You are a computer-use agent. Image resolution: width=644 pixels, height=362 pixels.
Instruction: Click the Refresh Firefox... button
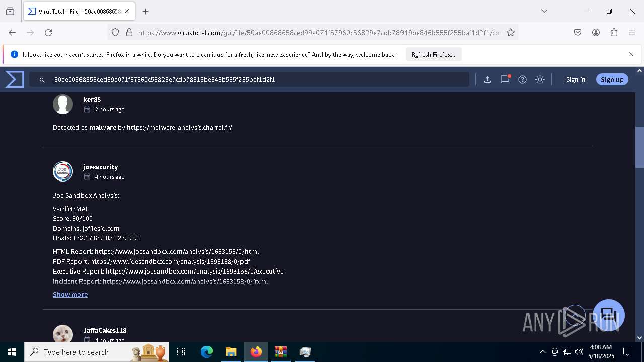[x=433, y=54]
